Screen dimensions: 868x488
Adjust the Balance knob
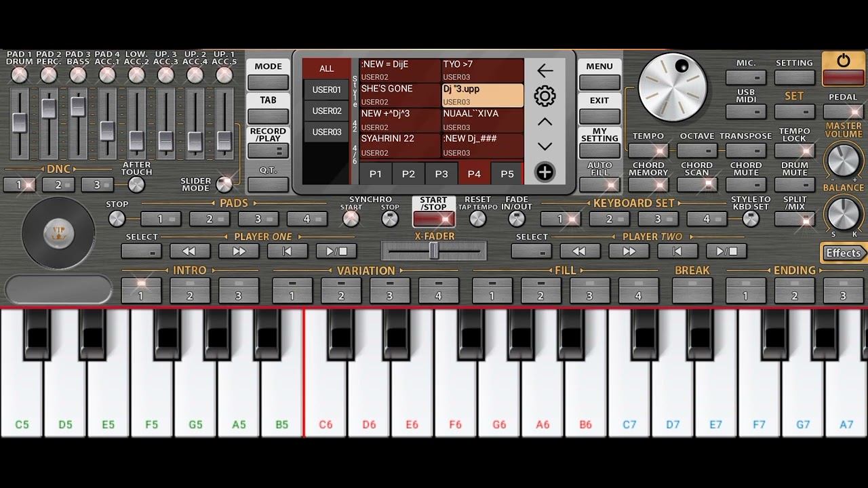coord(844,213)
